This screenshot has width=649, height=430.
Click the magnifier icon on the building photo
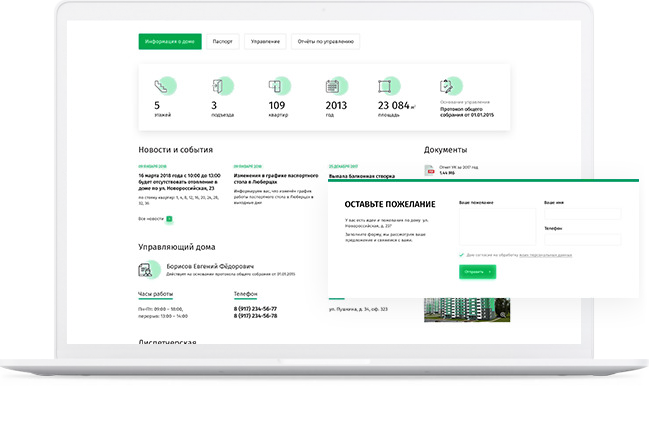pyautogui.click(x=502, y=315)
